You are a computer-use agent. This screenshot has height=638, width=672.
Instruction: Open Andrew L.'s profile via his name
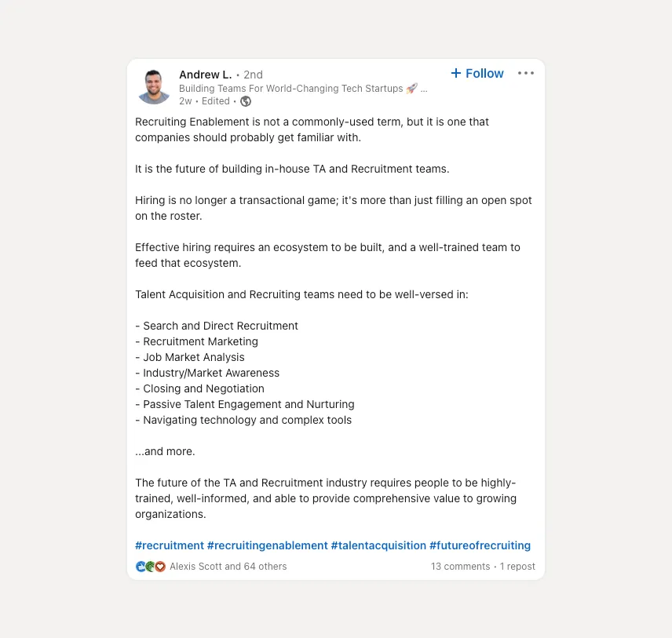(205, 75)
